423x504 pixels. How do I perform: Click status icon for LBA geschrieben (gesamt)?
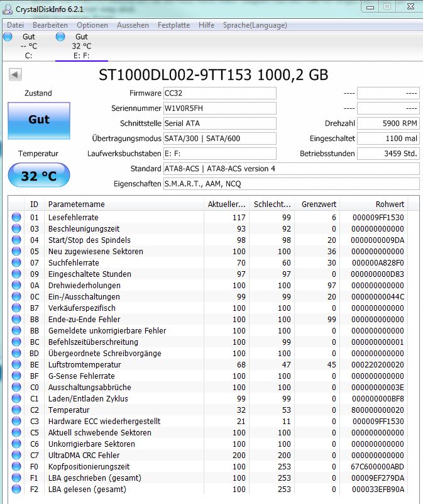[x=16, y=478]
